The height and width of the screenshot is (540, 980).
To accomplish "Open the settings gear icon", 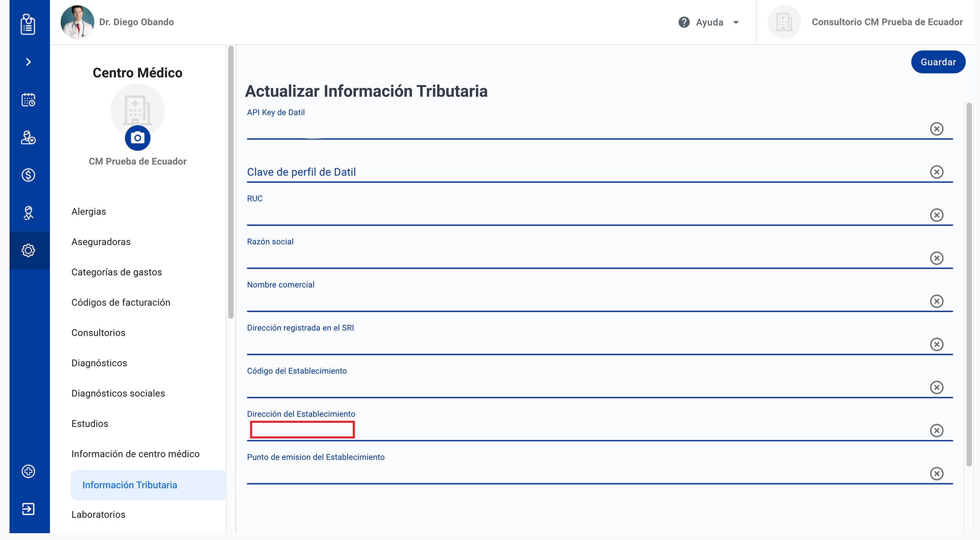I will (x=28, y=250).
